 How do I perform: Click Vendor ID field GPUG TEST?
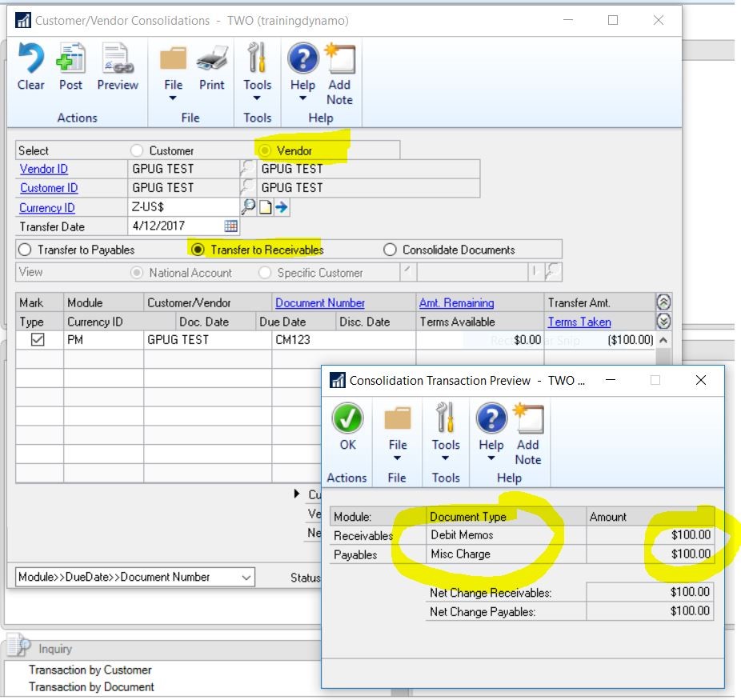[184, 169]
